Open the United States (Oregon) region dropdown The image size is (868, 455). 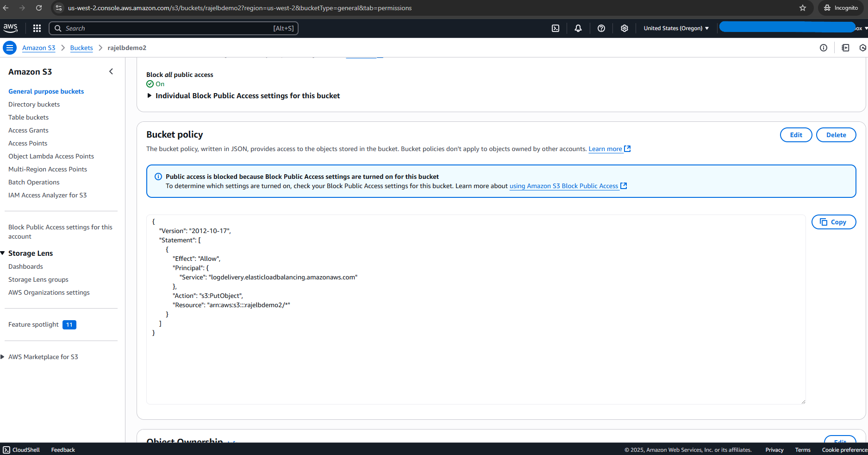pyautogui.click(x=676, y=28)
